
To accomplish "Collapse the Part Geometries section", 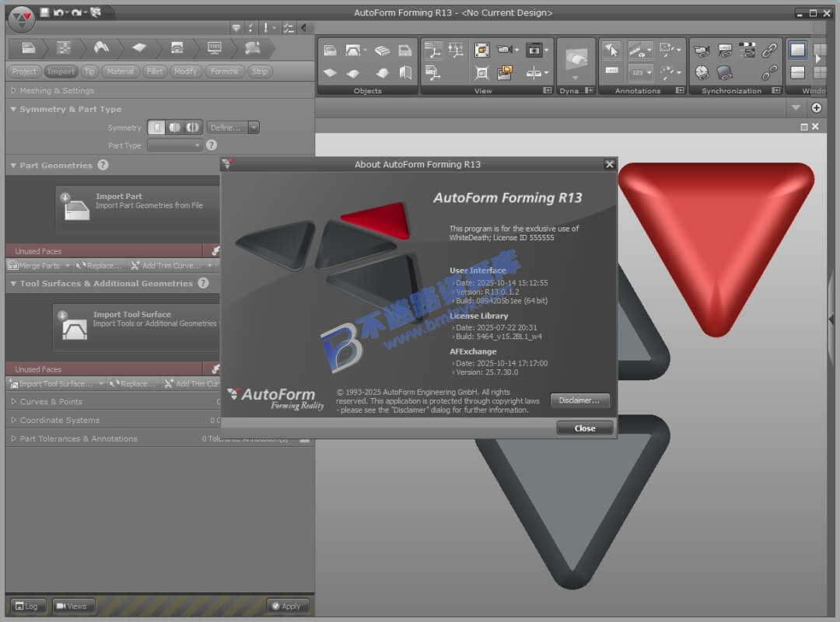I will pos(13,166).
